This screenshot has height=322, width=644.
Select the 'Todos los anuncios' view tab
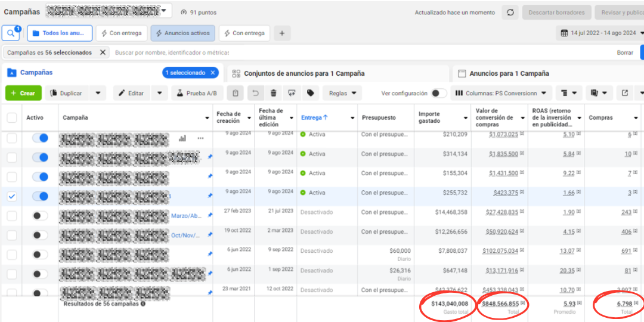pos(60,33)
